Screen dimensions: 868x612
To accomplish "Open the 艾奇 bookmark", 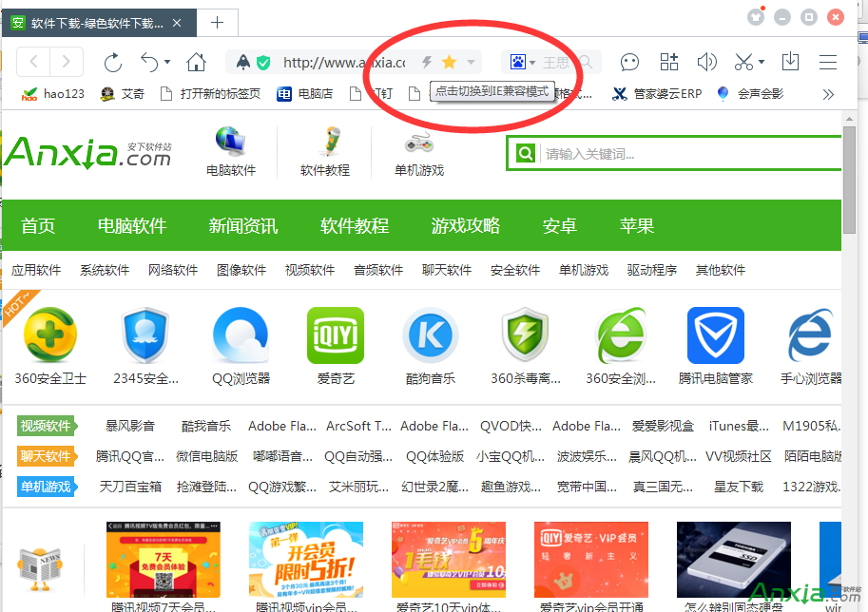I will point(123,94).
